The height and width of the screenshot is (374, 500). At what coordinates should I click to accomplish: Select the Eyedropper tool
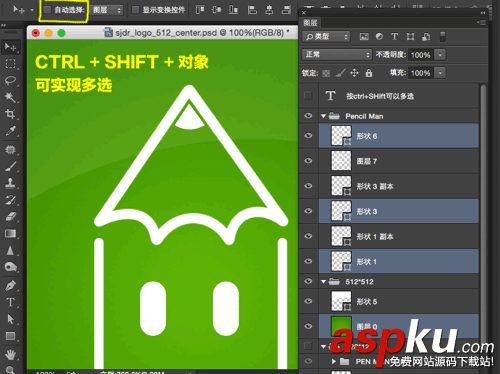pyautogui.click(x=11, y=131)
